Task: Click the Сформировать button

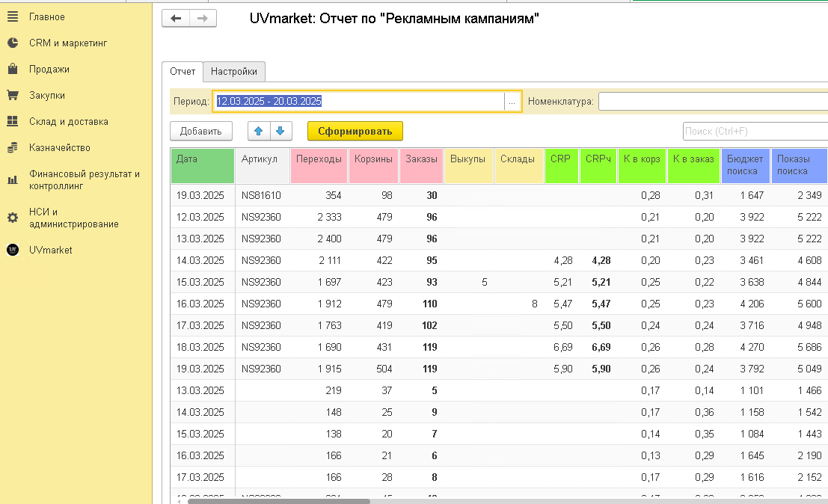Action: [355, 131]
